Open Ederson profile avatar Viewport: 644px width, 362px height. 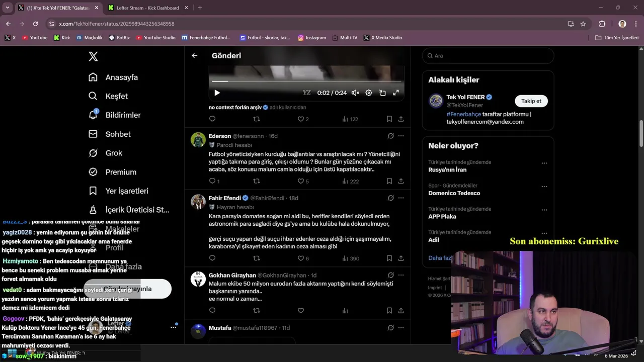click(198, 140)
